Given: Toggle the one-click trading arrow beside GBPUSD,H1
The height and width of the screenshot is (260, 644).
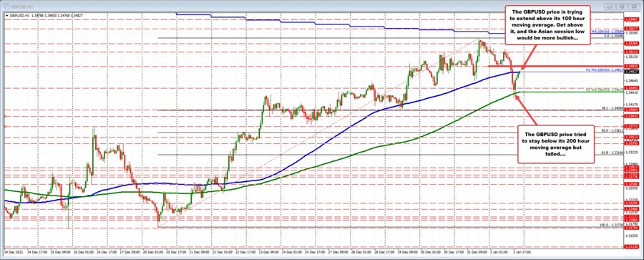Looking at the screenshot, I should (6, 15).
